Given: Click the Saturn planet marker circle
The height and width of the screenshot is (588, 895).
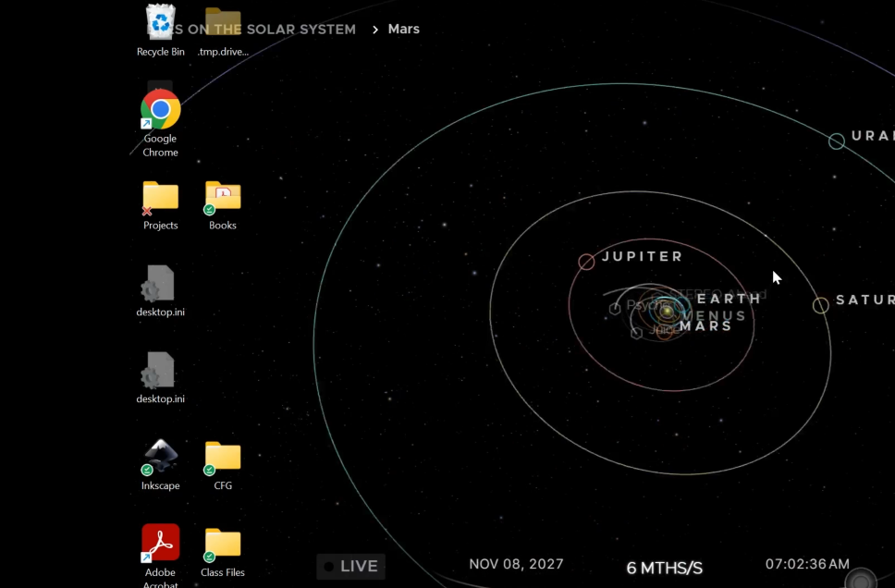Looking at the screenshot, I should (821, 305).
